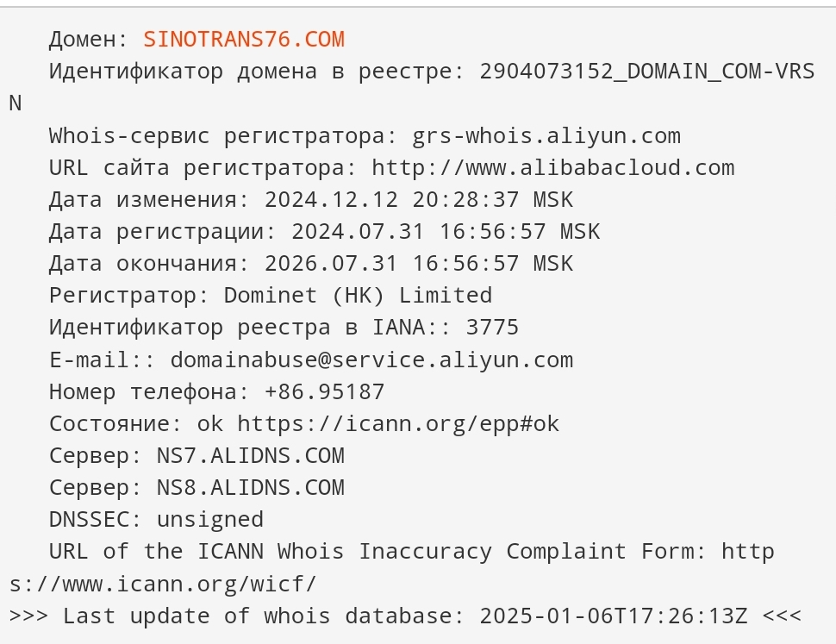
Task: Click the DNSSEC unsigned value
Action: 210,520
